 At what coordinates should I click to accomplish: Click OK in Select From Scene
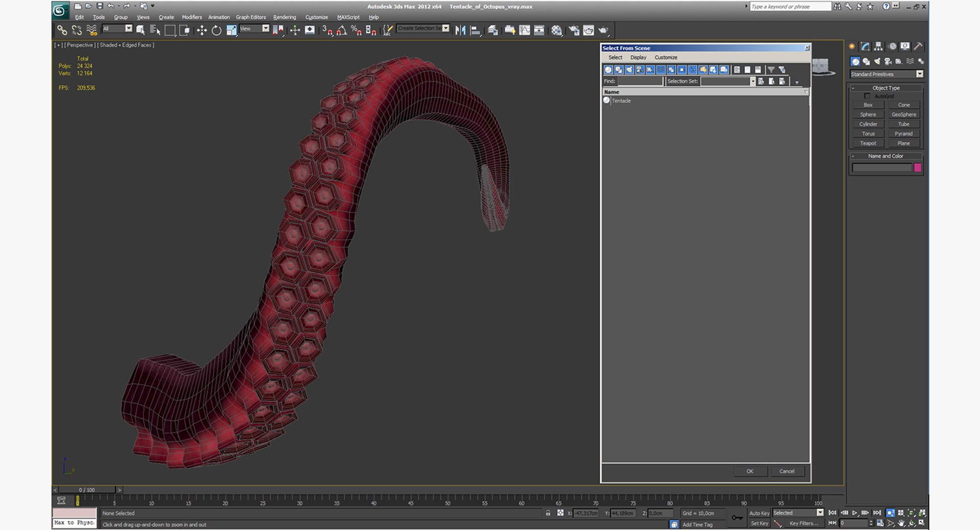tap(750, 471)
